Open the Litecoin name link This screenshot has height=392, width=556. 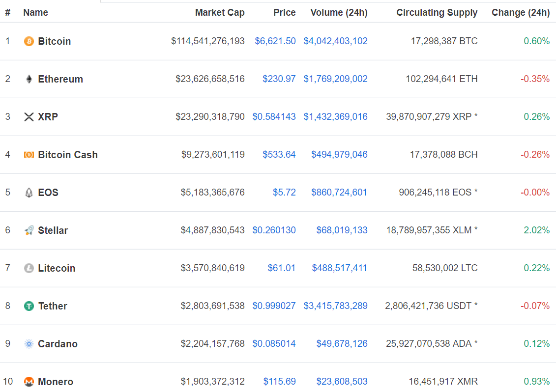tap(57, 268)
